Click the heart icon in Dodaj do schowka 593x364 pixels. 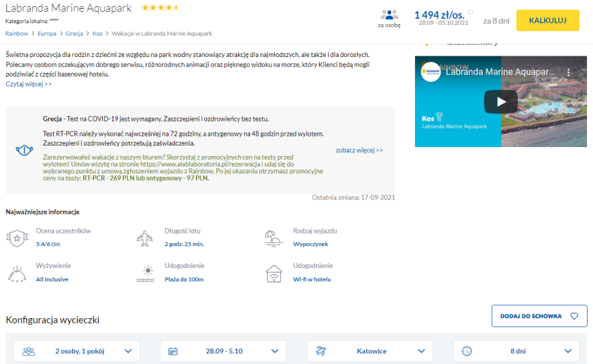[574, 316]
